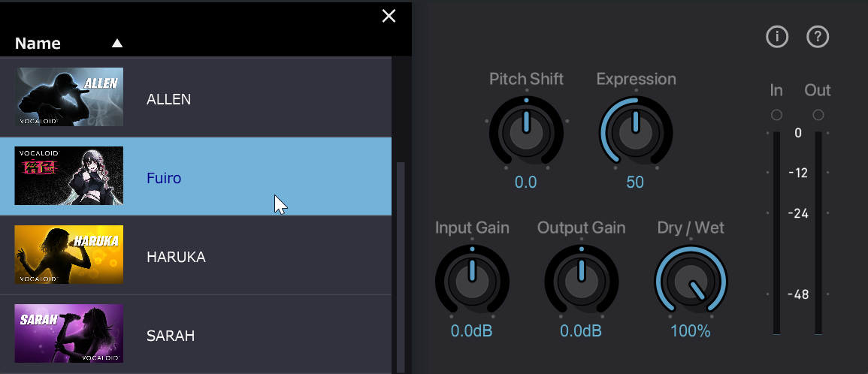Click the Input Gain label
Screen dimensions: 868x374
(x=472, y=228)
